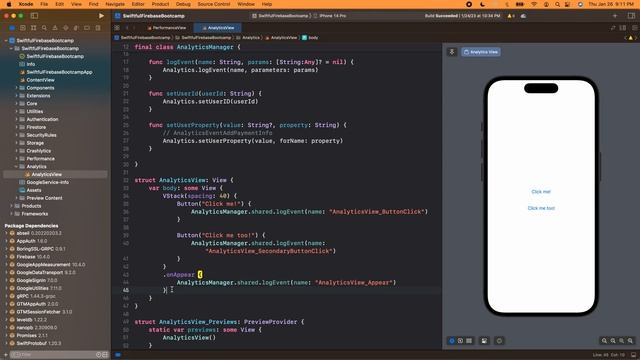Toggle the inspector panel icon at top right
640x360 pixels.
point(631,16)
